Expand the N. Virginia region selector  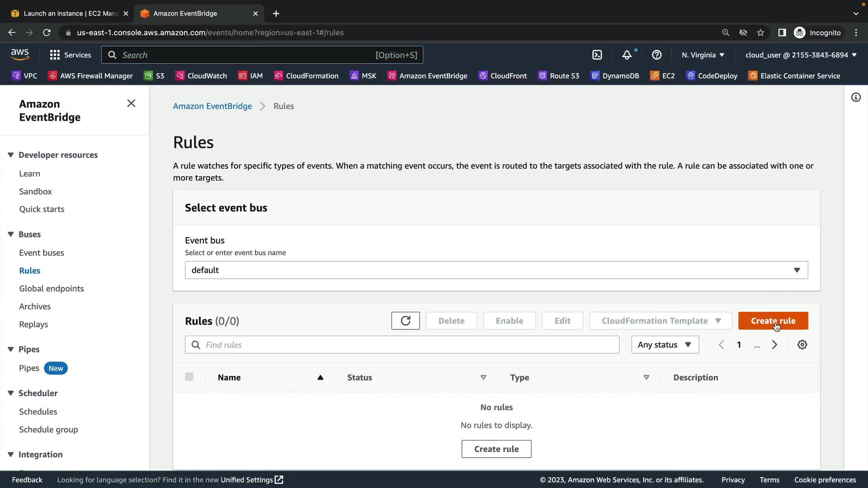pyautogui.click(x=703, y=55)
